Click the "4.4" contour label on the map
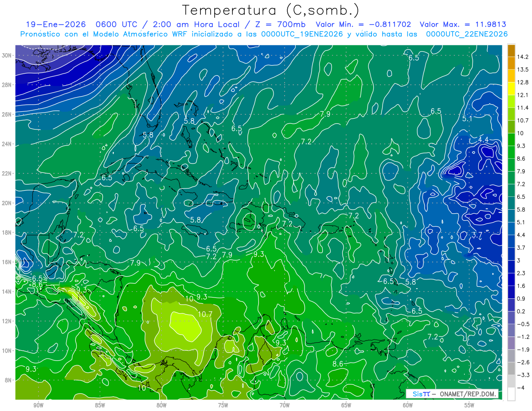This screenshot has width=532, height=411. pyautogui.click(x=483, y=140)
